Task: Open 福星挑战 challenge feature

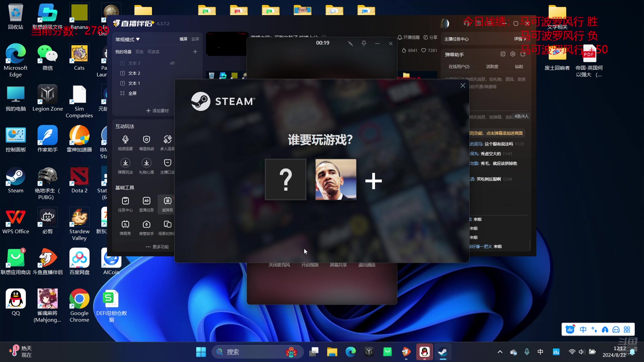Action: [x=147, y=143]
